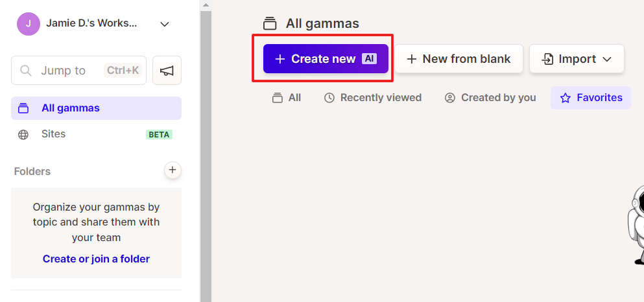Screen dimensions: 644x302
Task: Click the Organize your gammas description text
Action: click(96, 222)
